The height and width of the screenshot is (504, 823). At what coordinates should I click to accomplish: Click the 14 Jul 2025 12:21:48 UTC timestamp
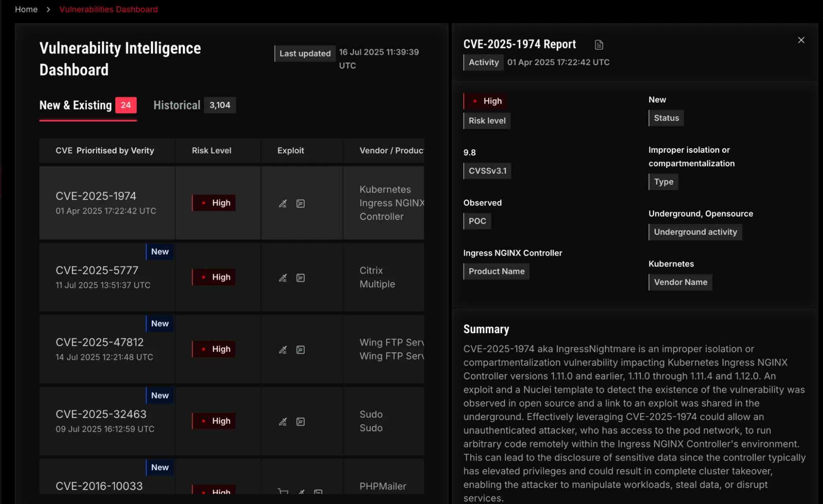(104, 357)
